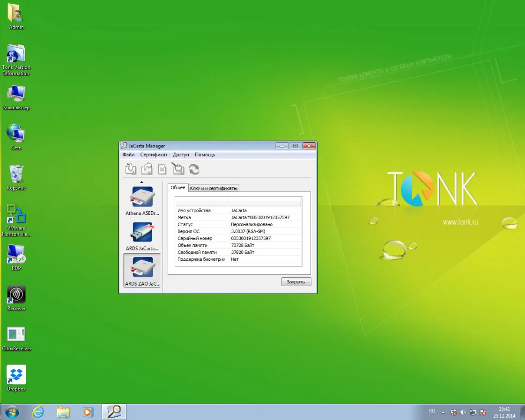Select Tonk Version Information desktop icon
The image size is (525, 420).
16,60
